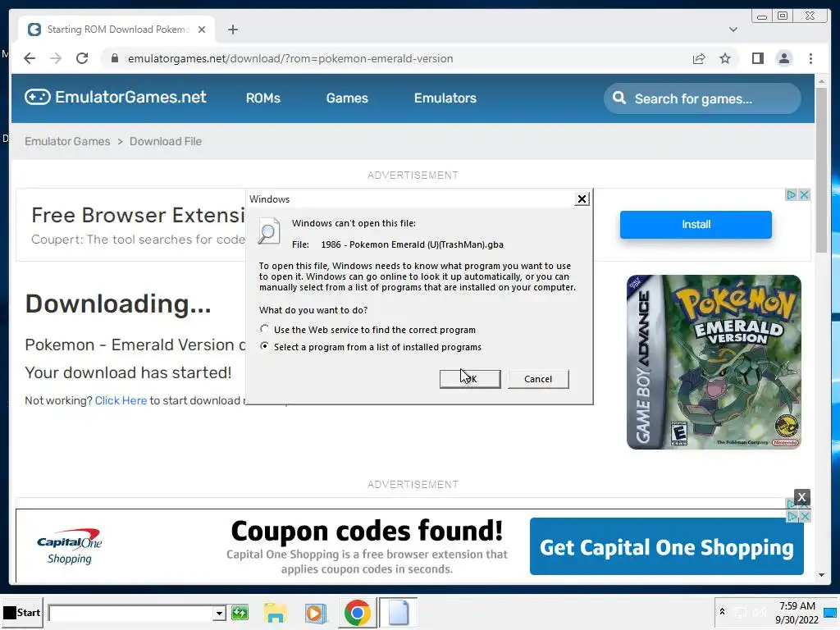Open the ROMs menu
The height and width of the screenshot is (630, 840).
[x=263, y=98]
